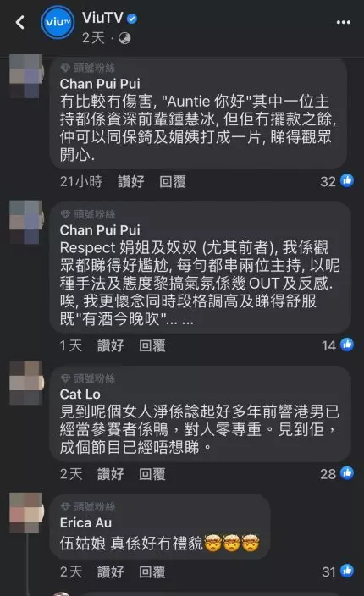Go back using the left arrow

[20, 22]
